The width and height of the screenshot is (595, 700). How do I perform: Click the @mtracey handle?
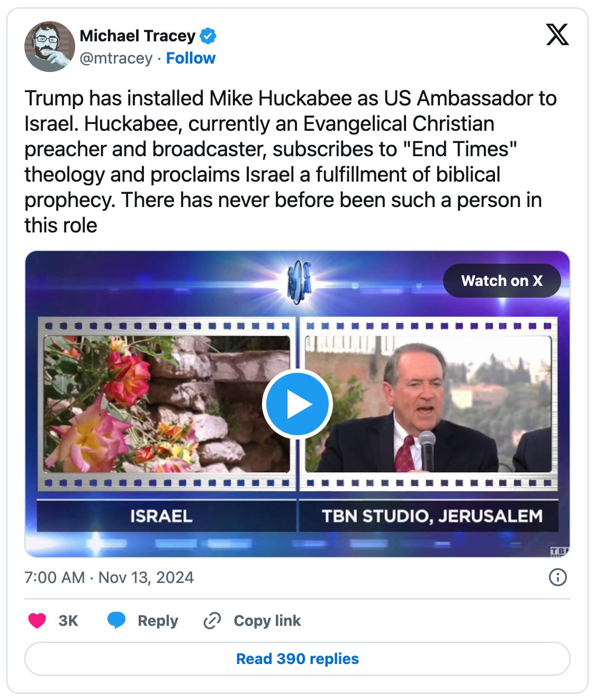(x=116, y=58)
